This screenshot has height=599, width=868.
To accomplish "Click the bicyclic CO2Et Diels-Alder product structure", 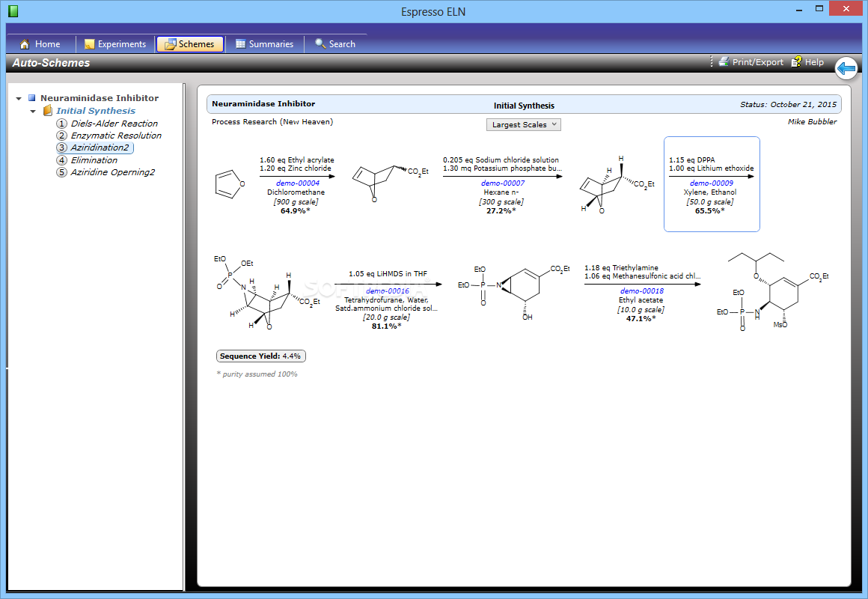I will coord(391,184).
